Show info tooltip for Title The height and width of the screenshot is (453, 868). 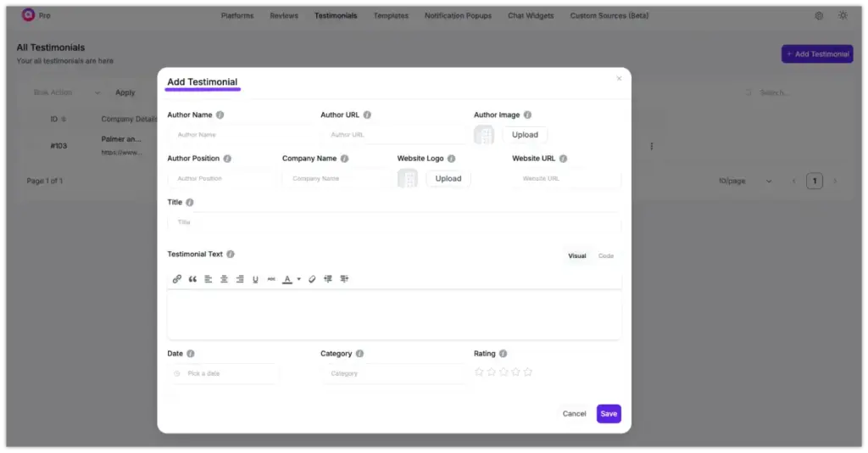pos(190,202)
